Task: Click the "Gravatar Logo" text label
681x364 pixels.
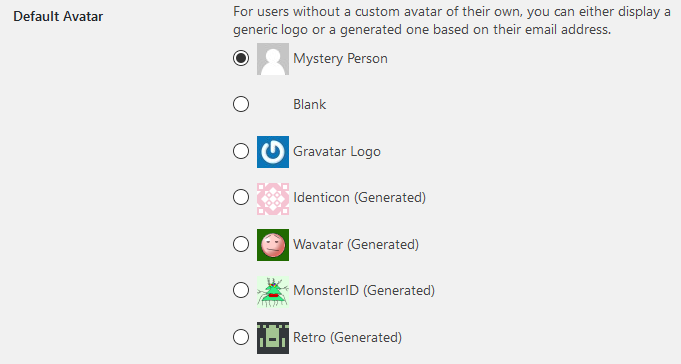Action: coord(337,152)
